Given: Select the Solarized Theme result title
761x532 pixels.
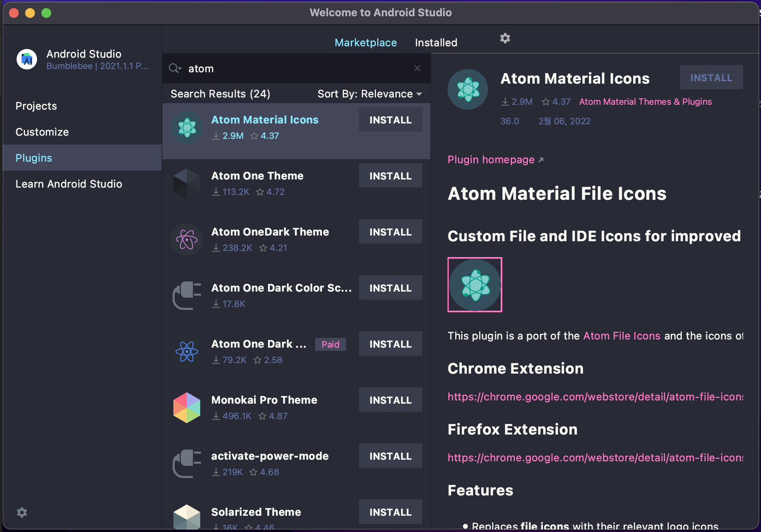Looking at the screenshot, I should tap(256, 512).
